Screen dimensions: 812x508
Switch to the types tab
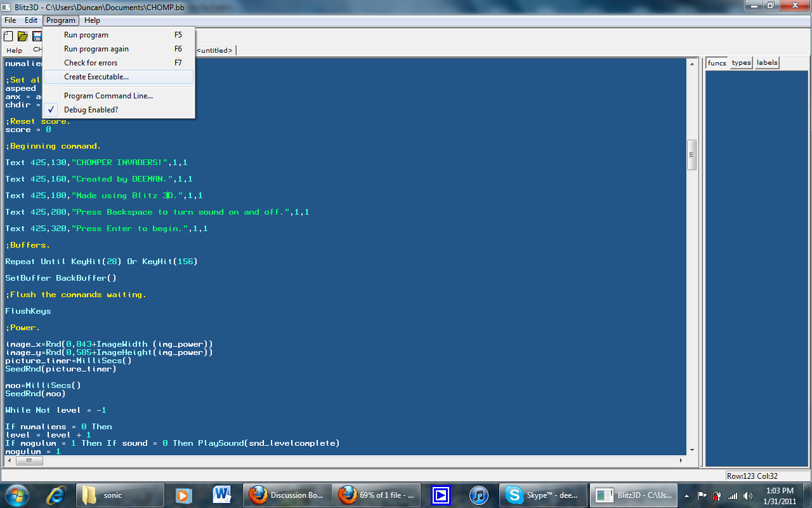741,63
